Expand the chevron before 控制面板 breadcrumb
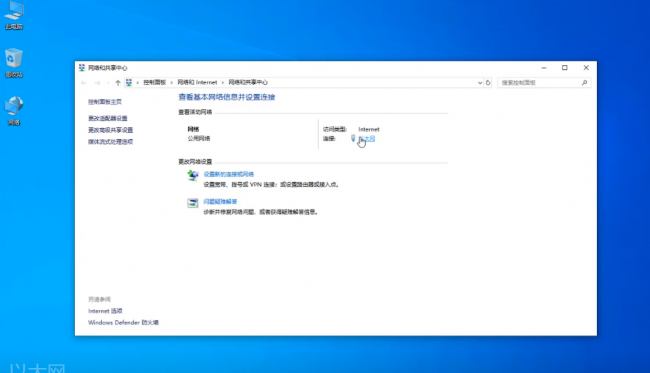Viewport: 650px width, 373px height. (138, 82)
